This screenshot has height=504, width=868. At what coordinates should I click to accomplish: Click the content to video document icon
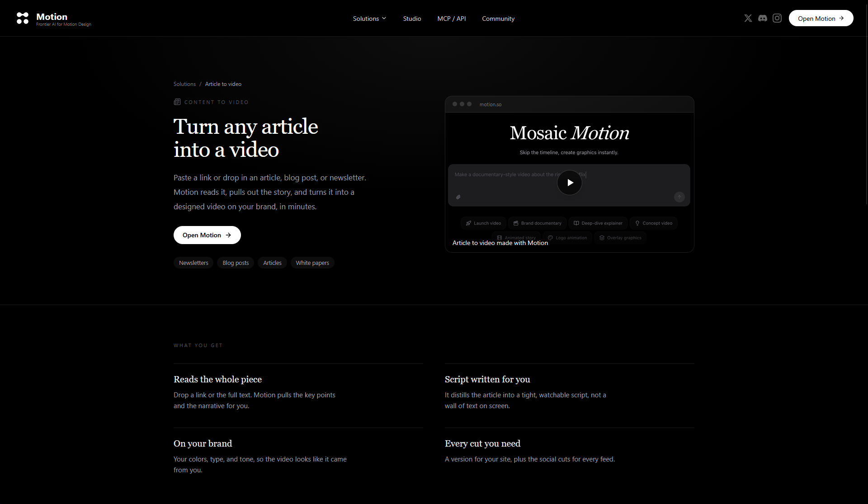177,102
